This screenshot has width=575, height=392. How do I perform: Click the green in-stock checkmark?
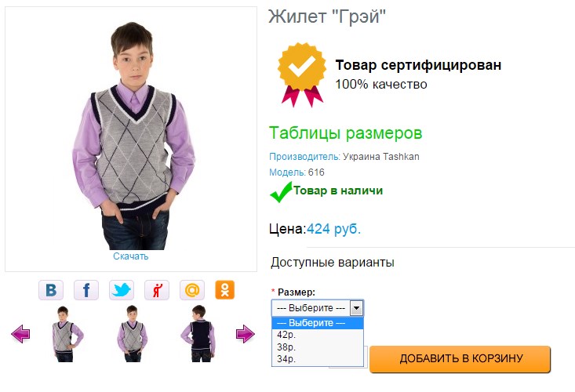281,192
